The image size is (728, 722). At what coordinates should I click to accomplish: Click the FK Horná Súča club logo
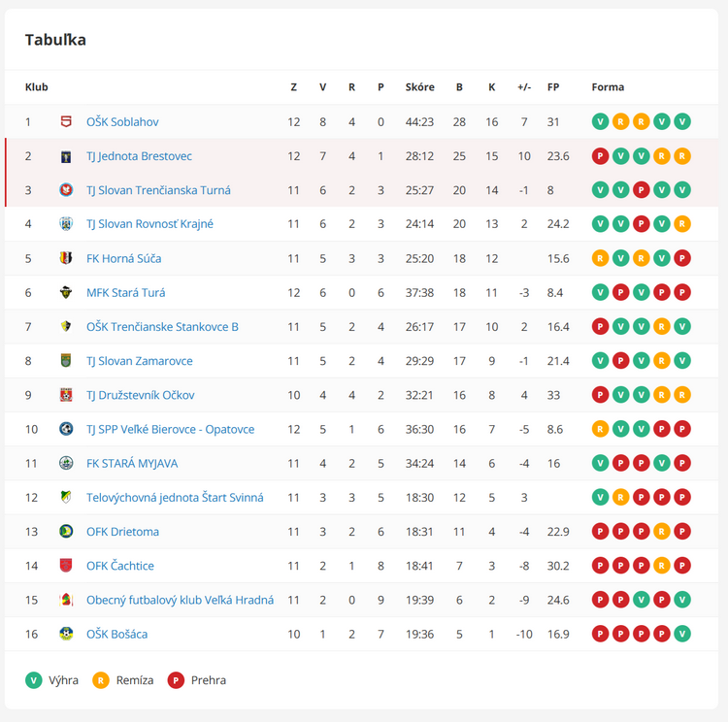point(66,258)
